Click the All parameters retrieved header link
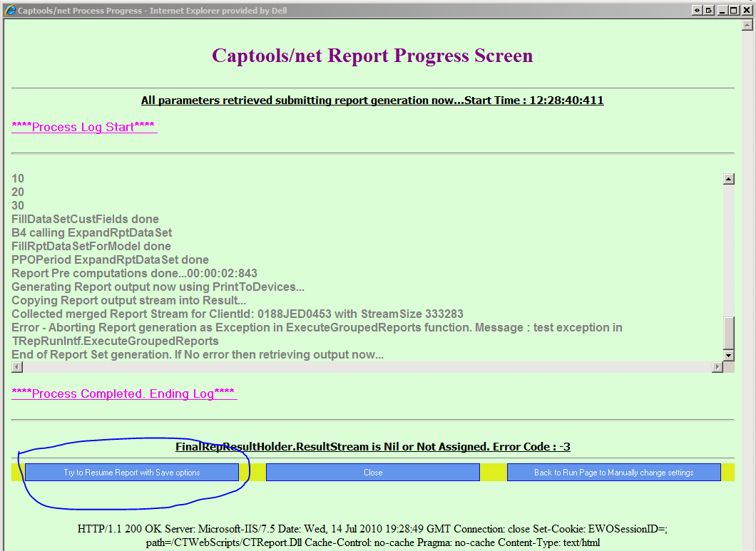This screenshot has width=756, height=551. pyautogui.click(x=372, y=100)
